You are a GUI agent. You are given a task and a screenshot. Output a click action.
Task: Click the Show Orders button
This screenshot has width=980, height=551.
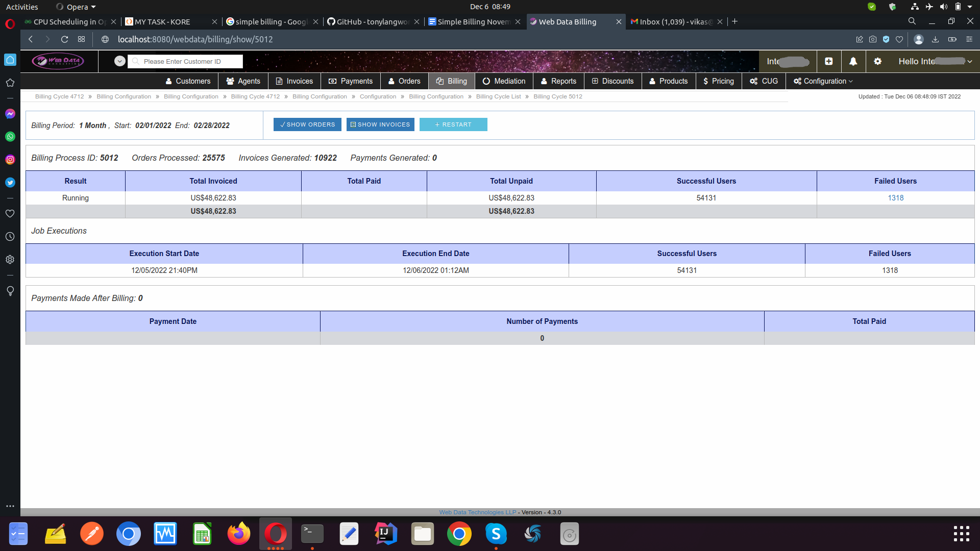point(307,124)
